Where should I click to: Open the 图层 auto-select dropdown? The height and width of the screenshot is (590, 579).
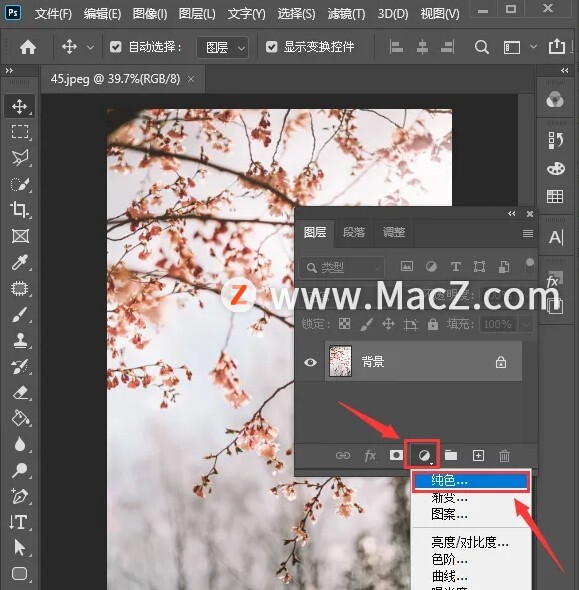click(223, 47)
